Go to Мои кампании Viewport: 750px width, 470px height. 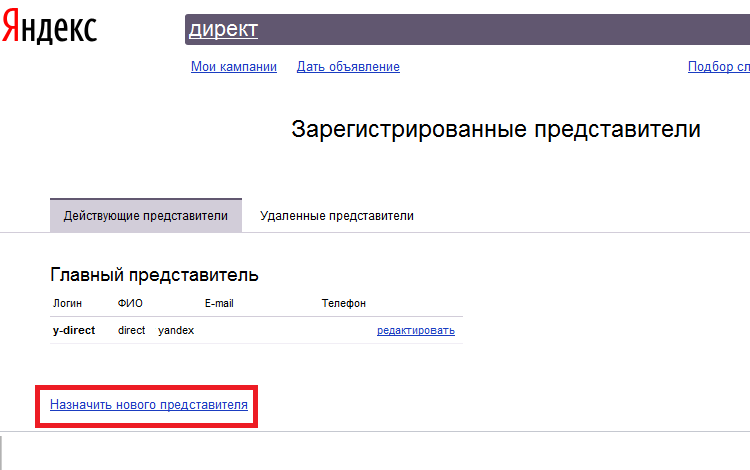(234, 66)
